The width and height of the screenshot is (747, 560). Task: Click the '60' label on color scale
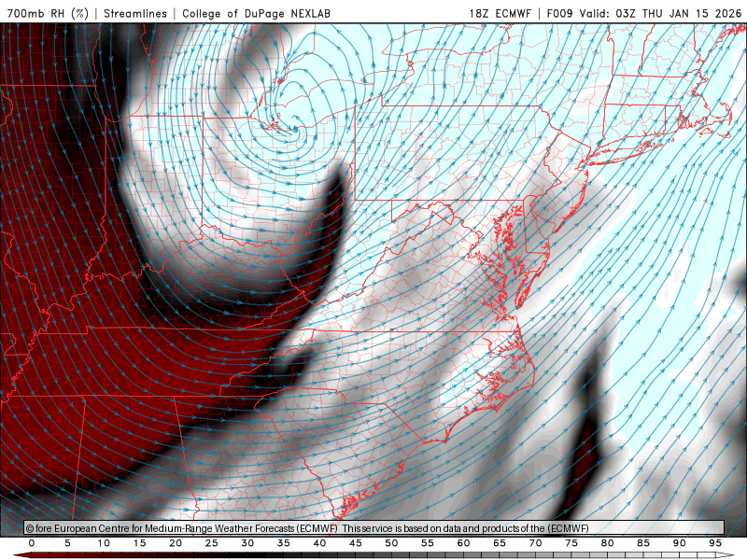[x=463, y=543]
